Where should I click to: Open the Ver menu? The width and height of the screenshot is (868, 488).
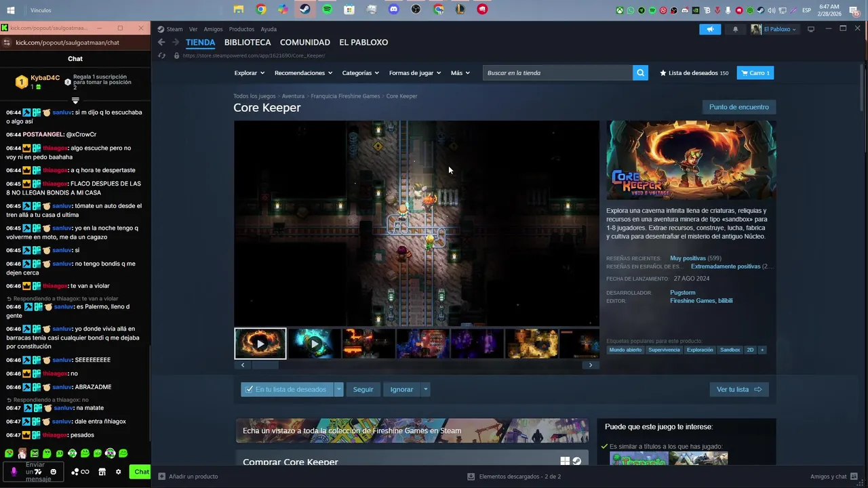click(193, 29)
